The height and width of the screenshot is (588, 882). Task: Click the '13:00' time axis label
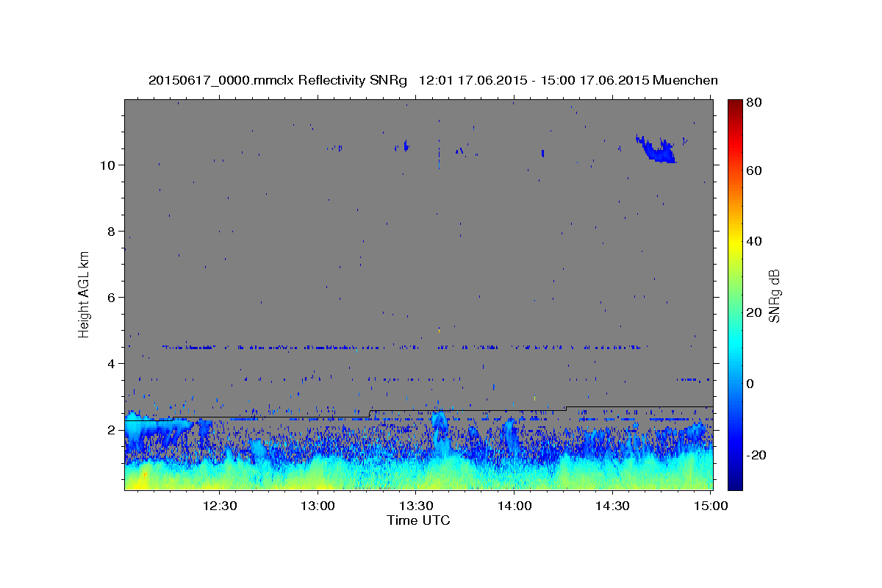318,506
